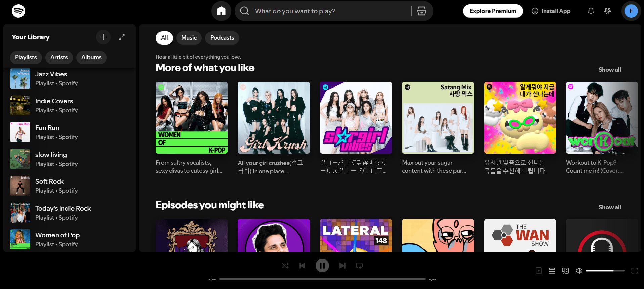Open Soft Rock playlist
The height and width of the screenshot is (289, 644).
click(x=70, y=186)
